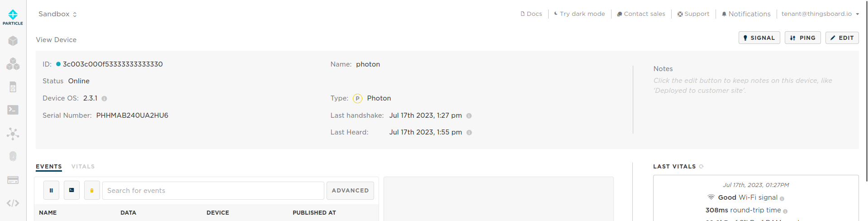Open the Console terminal sidebar icon
The height and width of the screenshot is (221, 868).
tap(13, 110)
